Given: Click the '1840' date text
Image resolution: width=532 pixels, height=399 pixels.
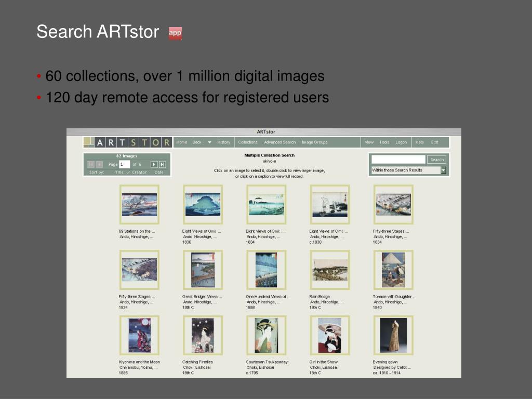Looking at the screenshot, I should click(x=377, y=308).
